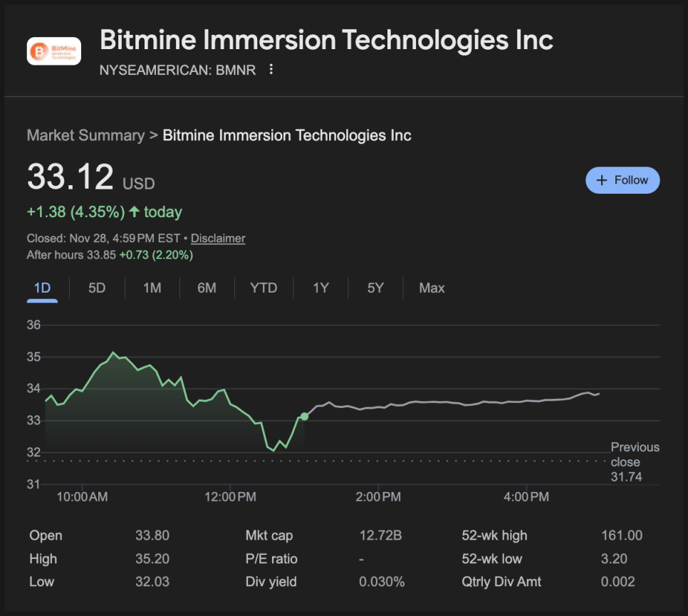Click the Follow button
Screen dimensions: 688x616
tap(622, 180)
